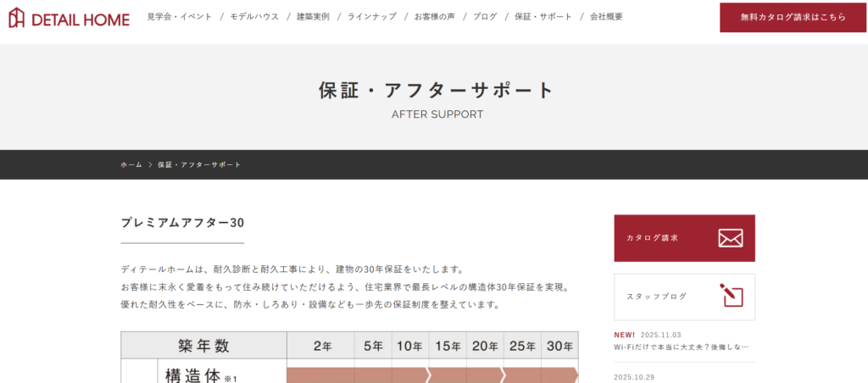The image size is (868, 383).
Task: Click the pencil note icon on staff blog
Action: click(730, 296)
